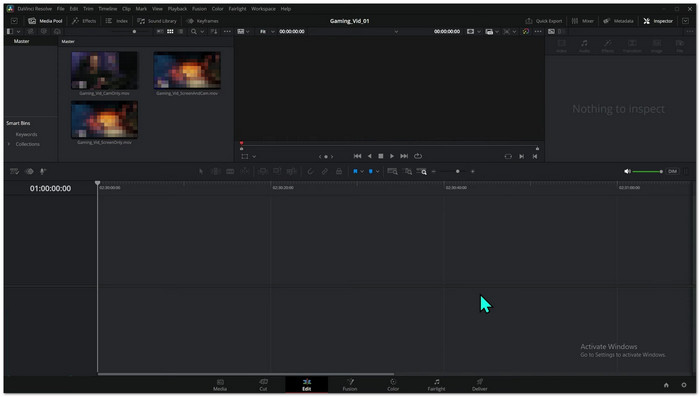
Task: Switch to the Deliver page
Action: tap(479, 385)
